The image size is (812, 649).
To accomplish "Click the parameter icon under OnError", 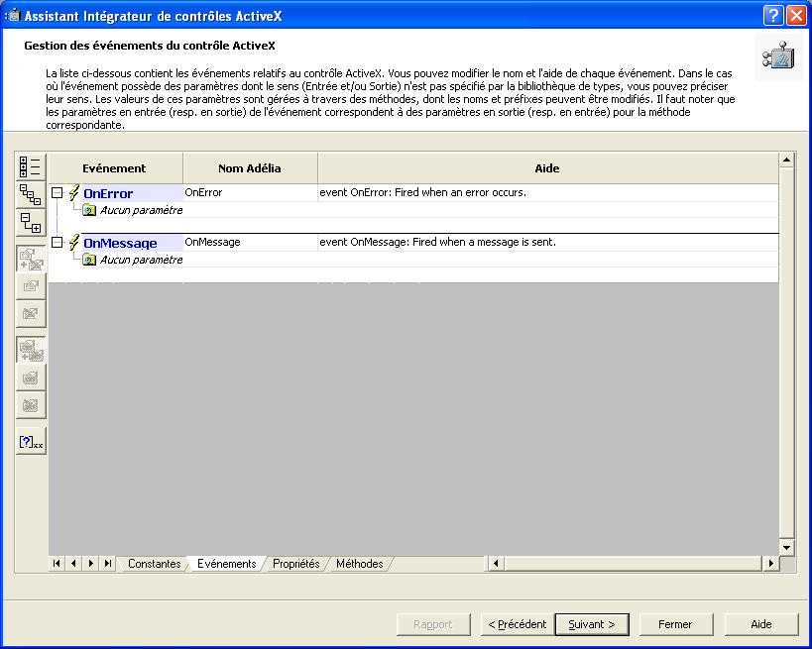I will tap(89, 210).
